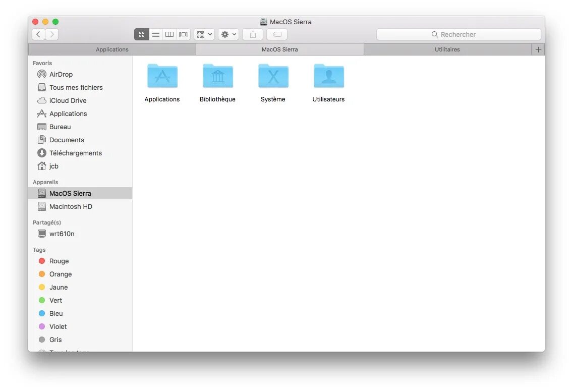The width and height of the screenshot is (573, 392).
Task: Click the Partagé(s) sidebar section header
Action: coord(47,222)
